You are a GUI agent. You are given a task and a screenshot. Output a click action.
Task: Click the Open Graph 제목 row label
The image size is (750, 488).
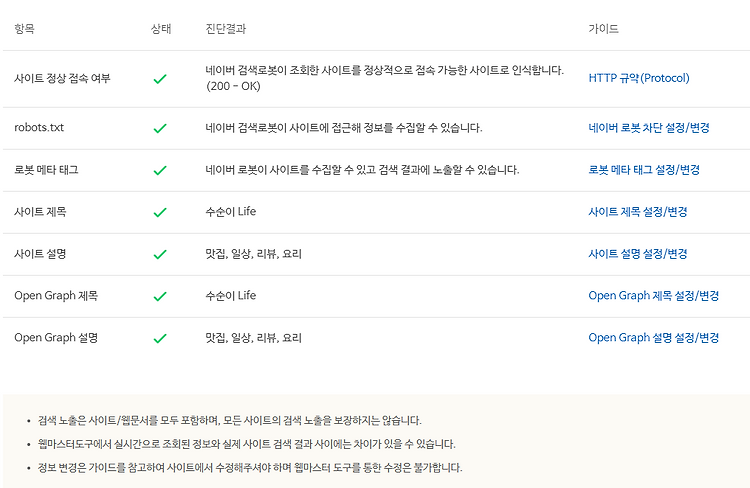56,296
